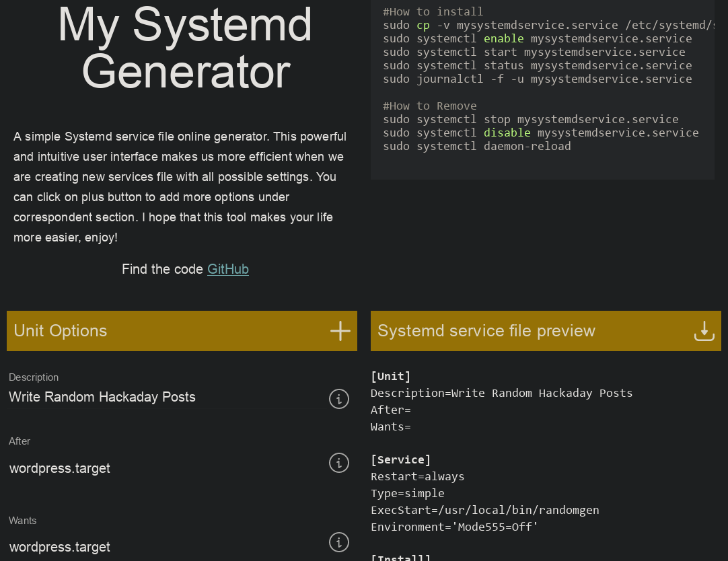Show info for the Wants option
Screen dimensions: 728x561
click(x=338, y=542)
